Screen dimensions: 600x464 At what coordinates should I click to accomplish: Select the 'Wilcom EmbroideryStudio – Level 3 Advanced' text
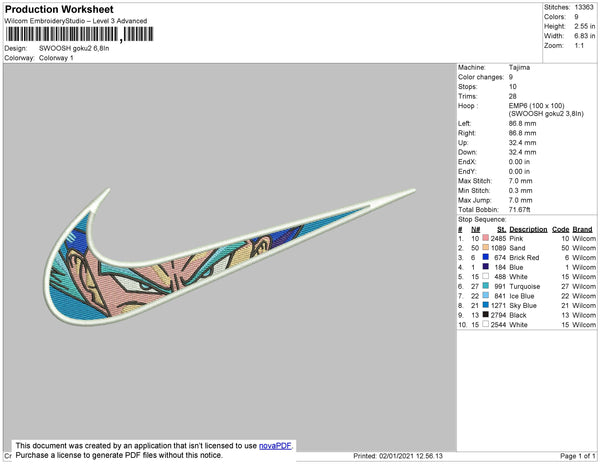[76, 21]
